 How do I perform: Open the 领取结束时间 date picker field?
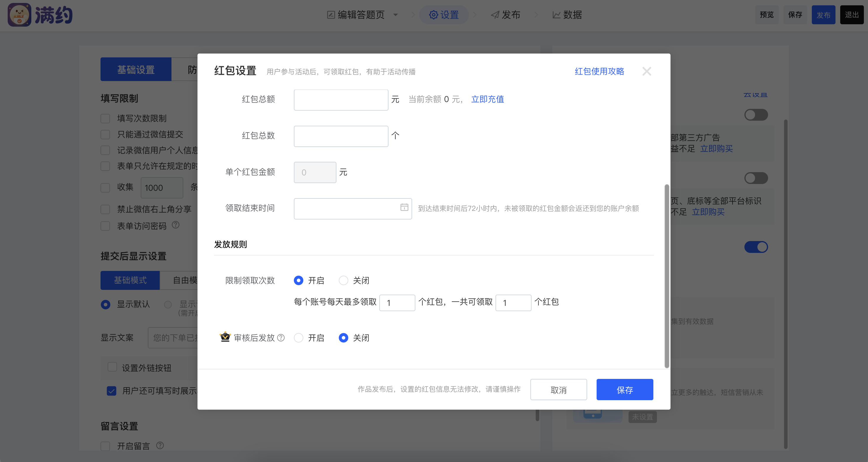pos(347,209)
